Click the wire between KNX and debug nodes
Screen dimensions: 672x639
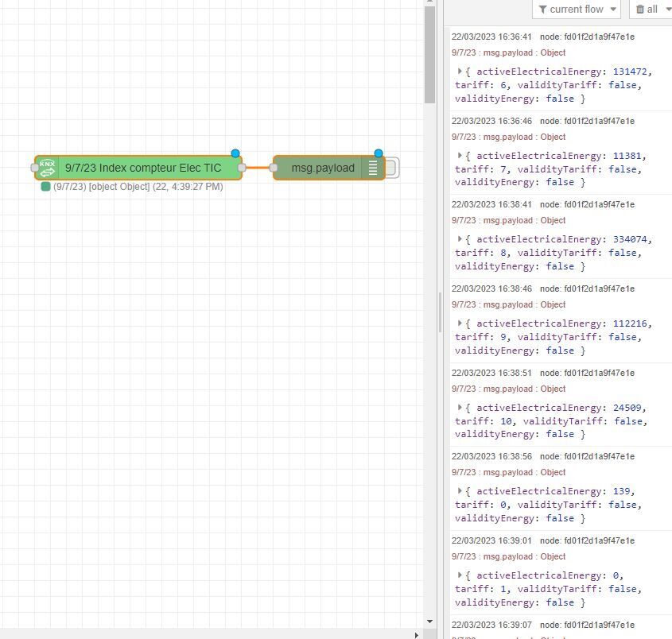click(x=258, y=168)
